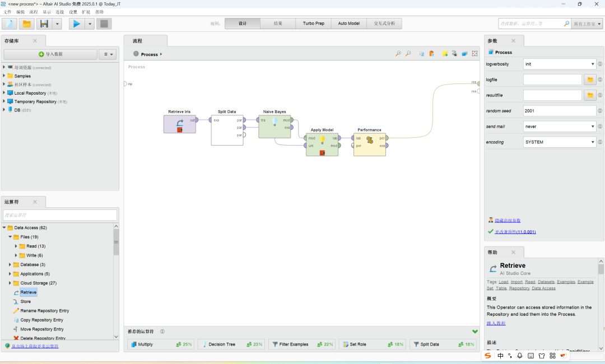
Task: Click the new process icon in toolbar
Action: pos(10,24)
